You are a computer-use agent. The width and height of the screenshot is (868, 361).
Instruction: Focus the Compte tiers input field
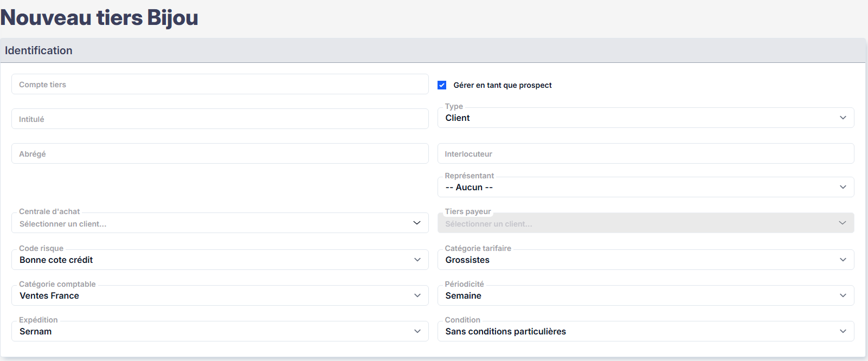pyautogui.click(x=220, y=85)
